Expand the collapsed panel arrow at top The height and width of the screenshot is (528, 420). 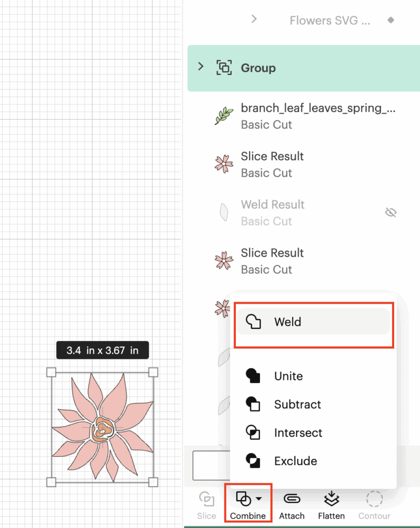pyautogui.click(x=254, y=19)
